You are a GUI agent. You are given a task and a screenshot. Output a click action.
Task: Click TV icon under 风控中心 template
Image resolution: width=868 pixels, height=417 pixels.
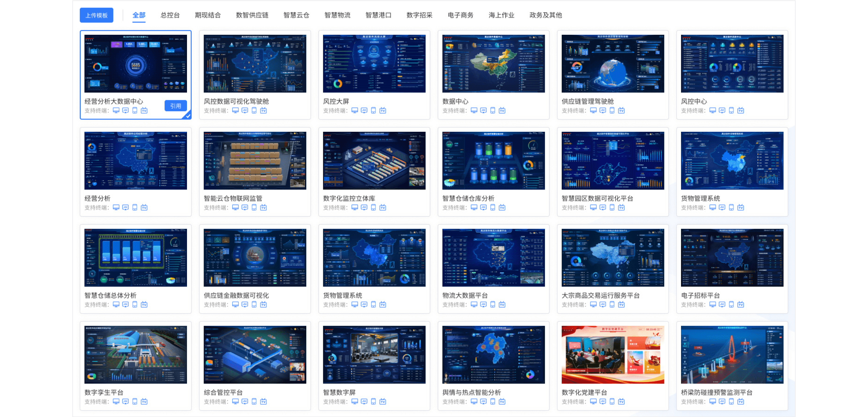pos(741,110)
